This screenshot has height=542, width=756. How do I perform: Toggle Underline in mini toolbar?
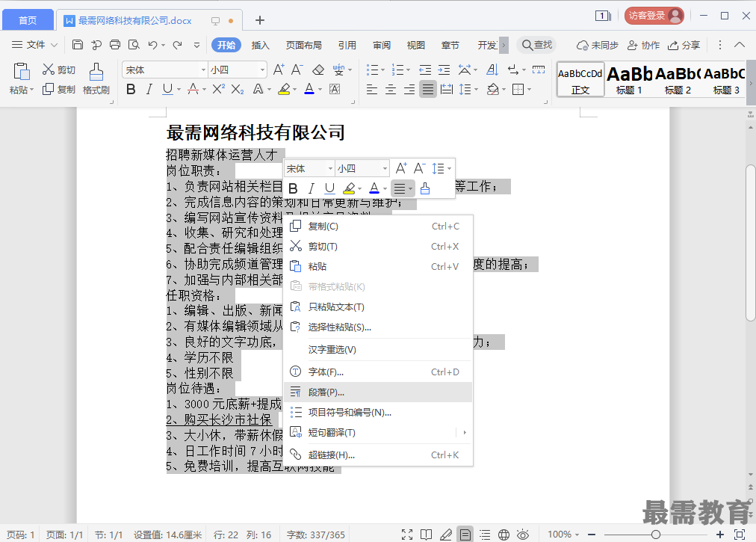(x=329, y=188)
